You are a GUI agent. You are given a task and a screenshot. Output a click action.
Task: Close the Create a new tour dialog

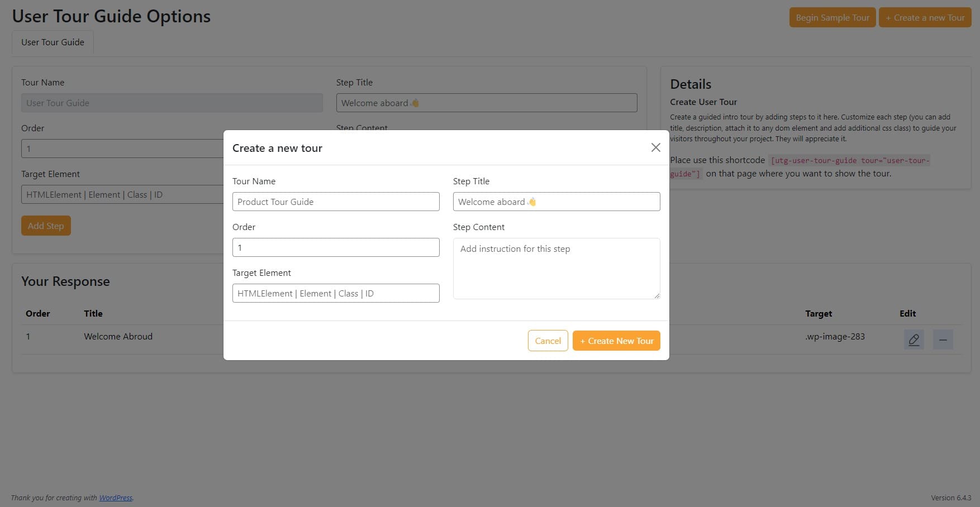tap(655, 147)
